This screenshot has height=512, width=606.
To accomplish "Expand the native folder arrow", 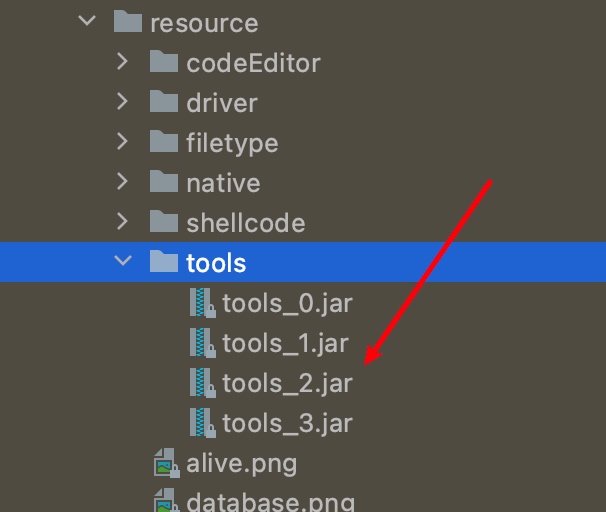I will (x=123, y=182).
